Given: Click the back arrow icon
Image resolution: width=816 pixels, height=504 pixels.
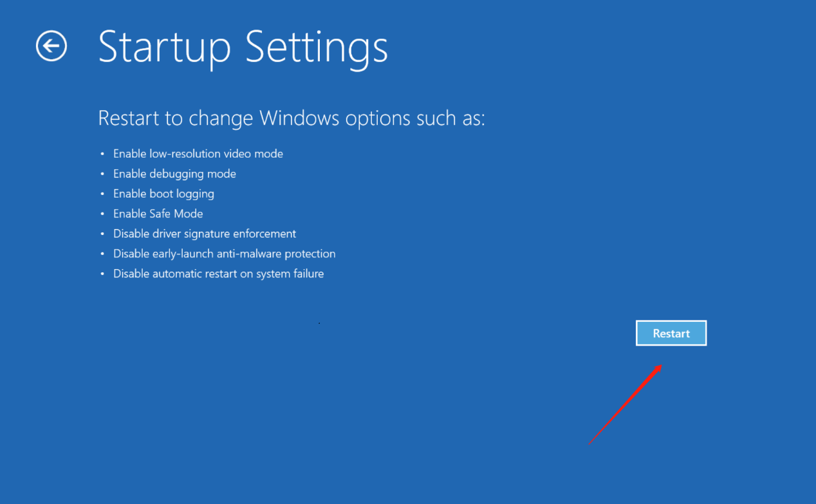Looking at the screenshot, I should pyautogui.click(x=51, y=46).
